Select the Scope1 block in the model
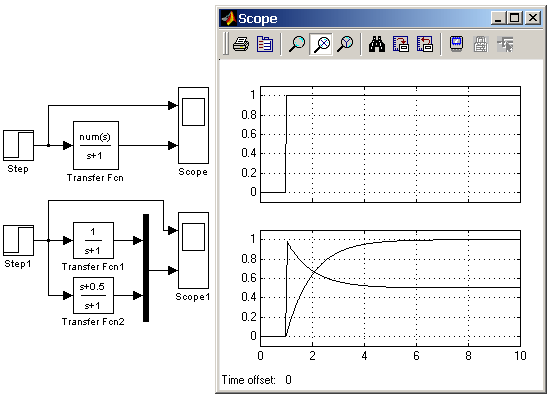 pyautogui.click(x=193, y=250)
